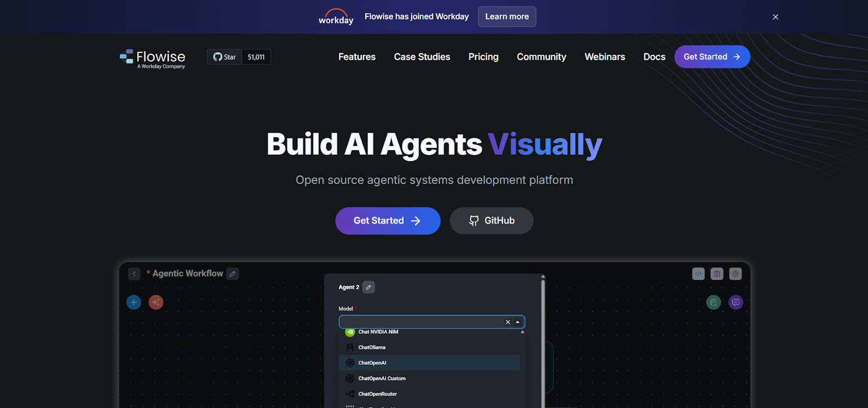Click the Flowise logo

[x=152, y=59]
